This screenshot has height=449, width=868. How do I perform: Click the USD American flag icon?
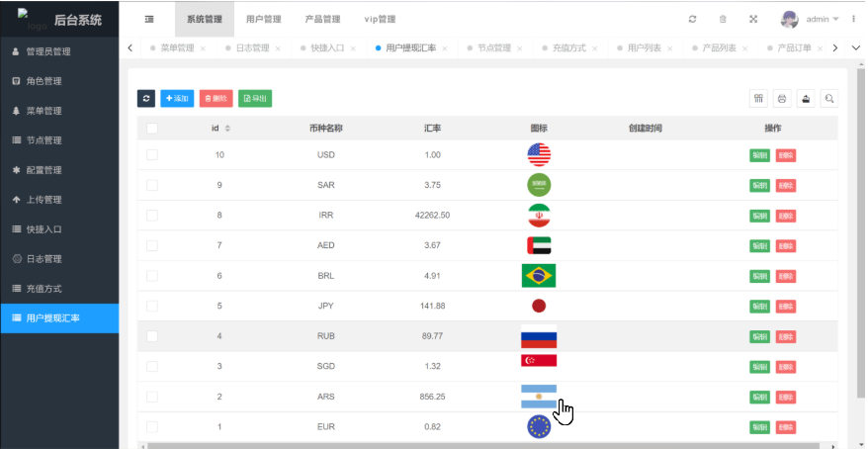(539, 155)
